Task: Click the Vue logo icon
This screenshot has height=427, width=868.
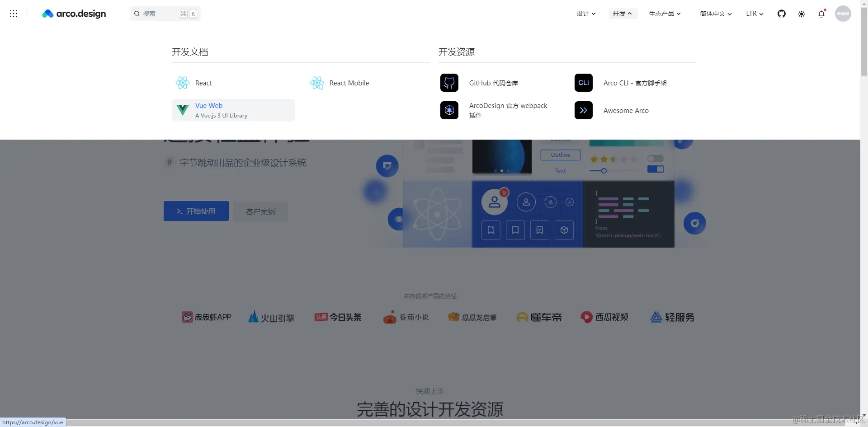Action: [183, 110]
